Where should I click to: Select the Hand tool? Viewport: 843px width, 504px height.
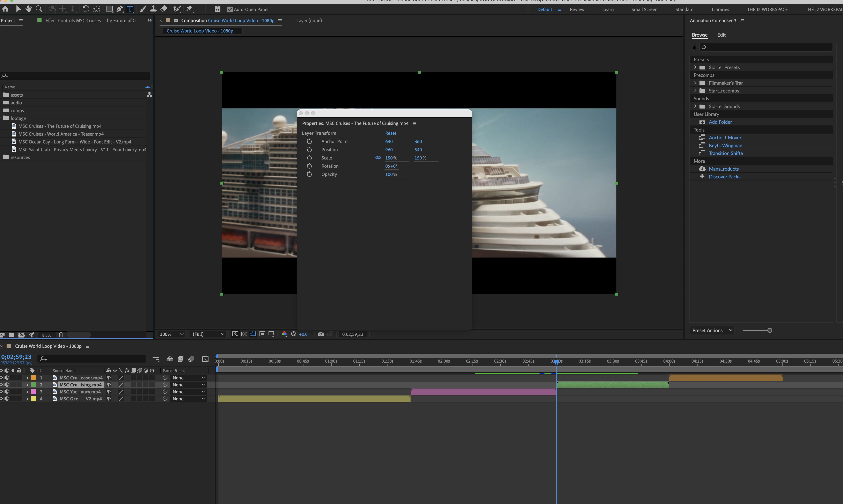coord(29,9)
